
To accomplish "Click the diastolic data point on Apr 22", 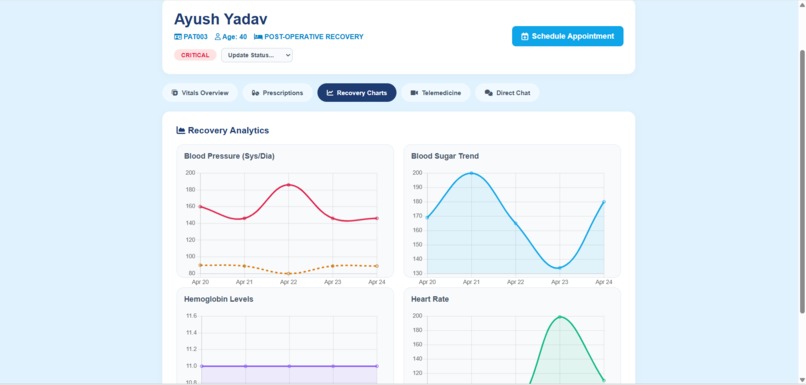I will coord(288,273).
